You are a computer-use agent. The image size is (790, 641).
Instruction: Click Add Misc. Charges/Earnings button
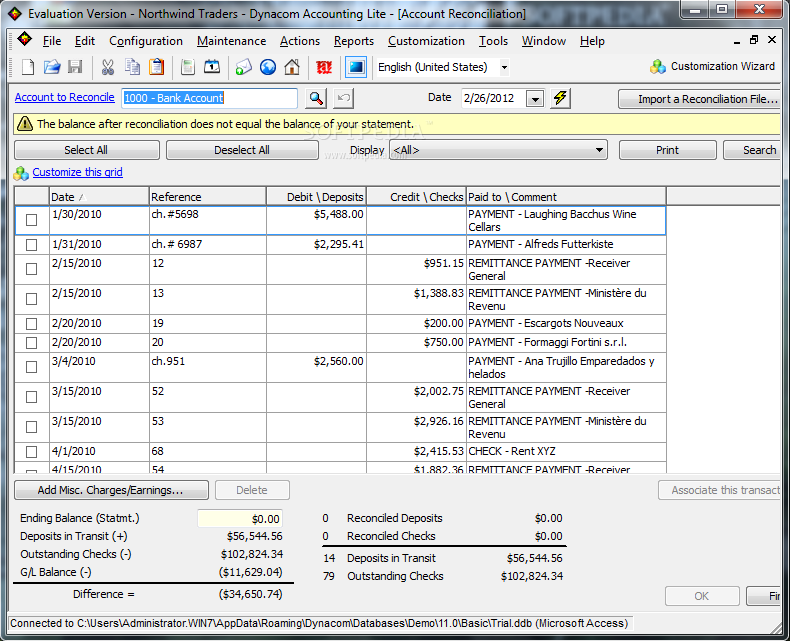pos(111,490)
